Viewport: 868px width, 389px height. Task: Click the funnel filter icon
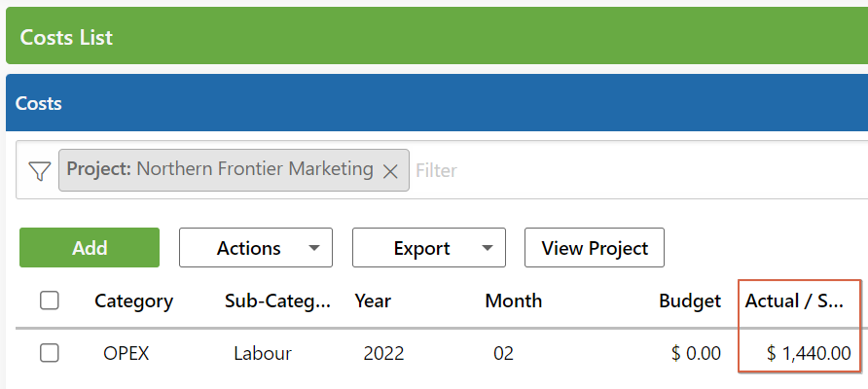coord(39,171)
